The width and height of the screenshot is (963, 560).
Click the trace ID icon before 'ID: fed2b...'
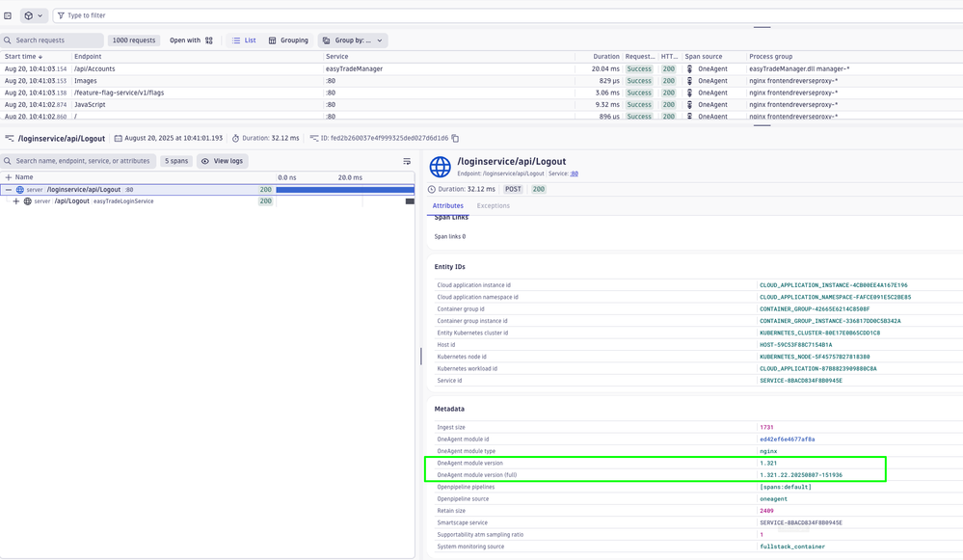coord(314,138)
